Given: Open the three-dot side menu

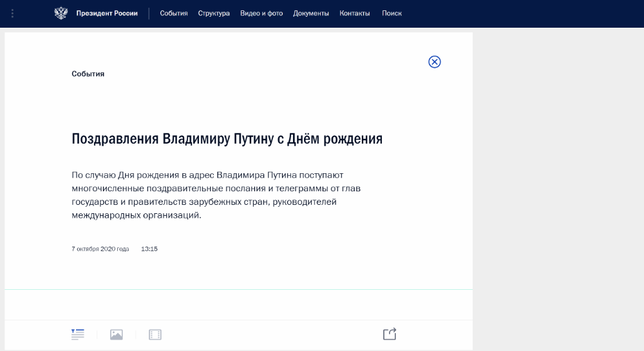Looking at the screenshot, I should (x=12, y=14).
